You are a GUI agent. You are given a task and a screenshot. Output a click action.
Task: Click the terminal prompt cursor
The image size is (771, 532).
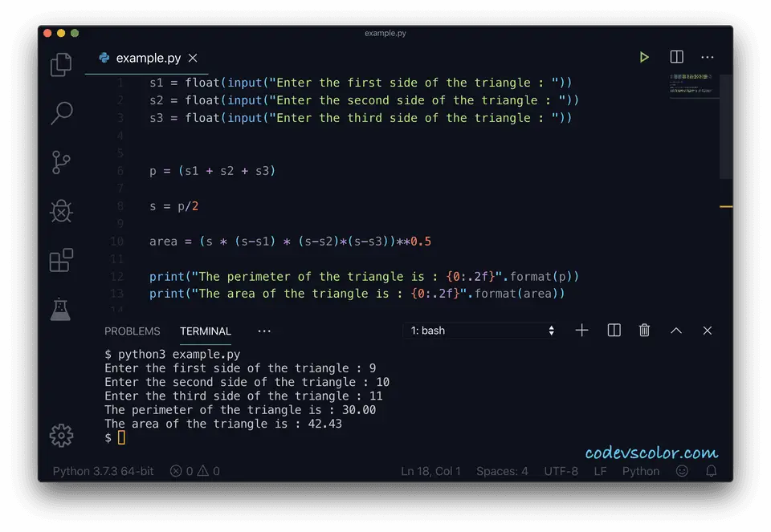[x=121, y=437]
